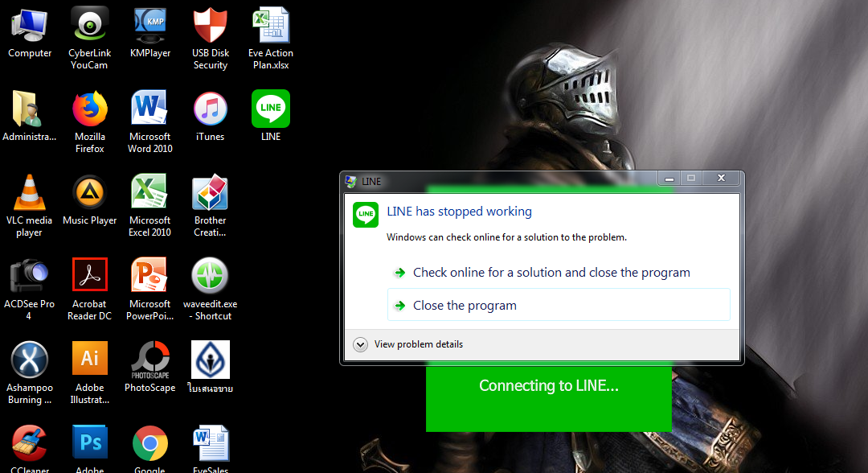Close the LINE error dialog
This screenshot has height=473, width=868.
click(x=721, y=178)
